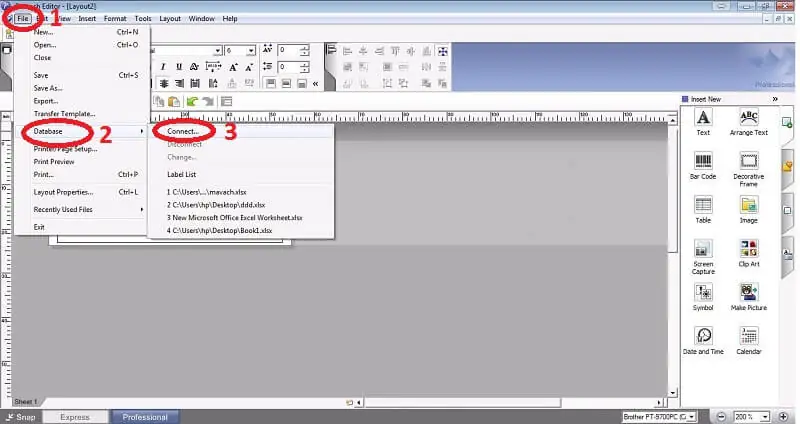Open the Help menu
800x424 pixels.
coord(230,18)
